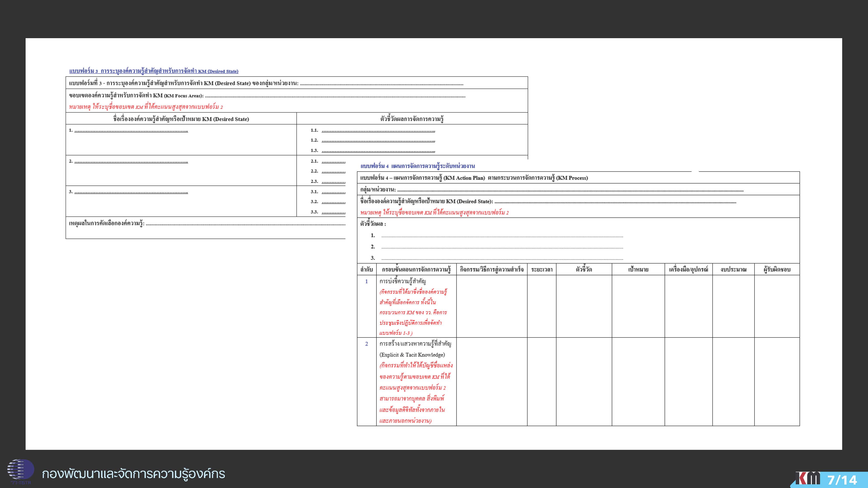Click the งบประมาณ column header
Viewport: 868px width, 488px height.
[733, 269]
